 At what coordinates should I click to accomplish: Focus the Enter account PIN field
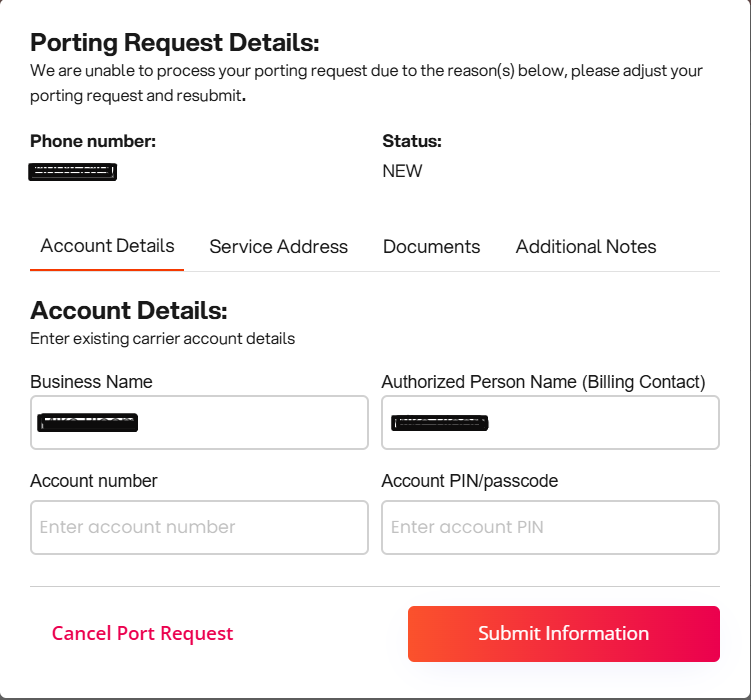point(550,527)
